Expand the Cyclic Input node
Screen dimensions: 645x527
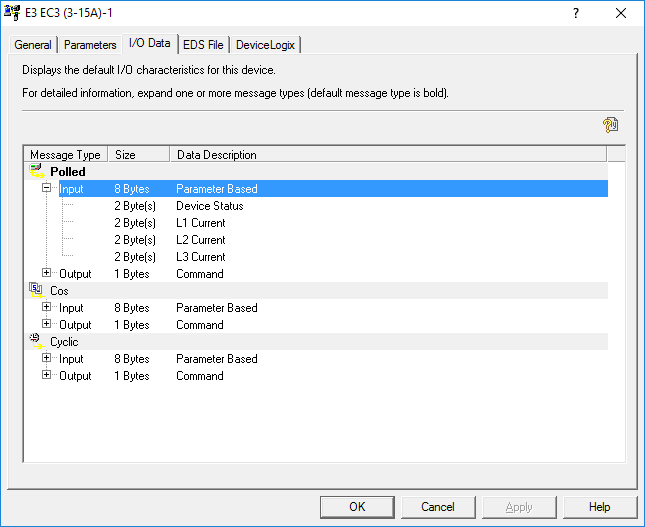(46, 358)
